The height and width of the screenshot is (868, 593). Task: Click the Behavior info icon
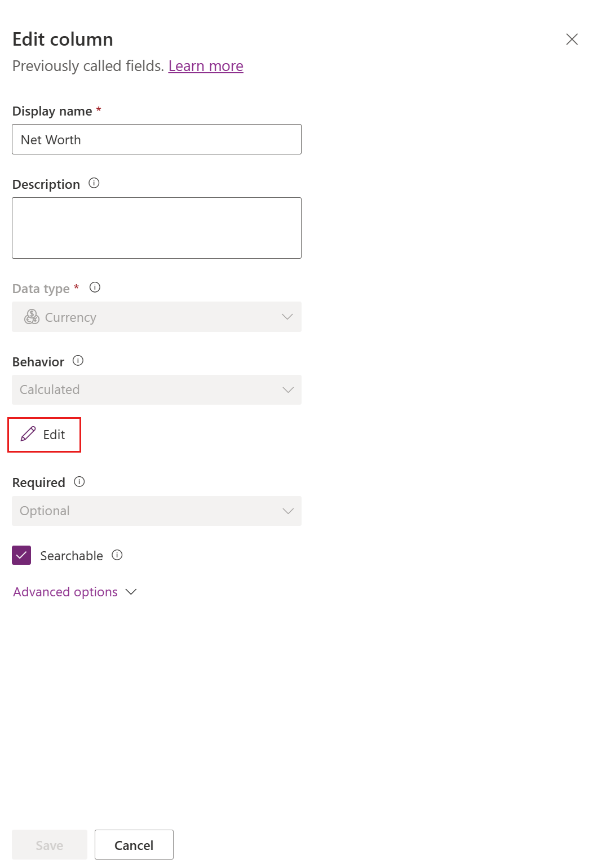(x=78, y=361)
